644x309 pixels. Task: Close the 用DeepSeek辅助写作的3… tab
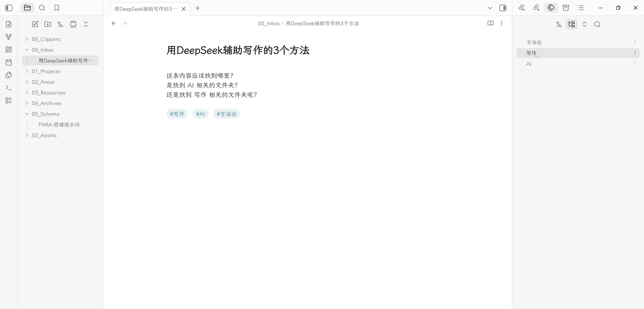(x=184, y=9)
